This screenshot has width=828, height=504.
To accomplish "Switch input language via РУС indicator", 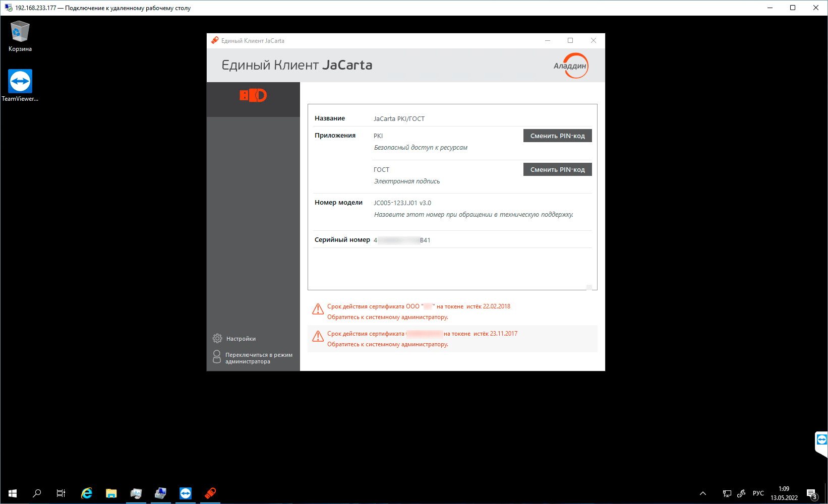I will coord(758,493).
